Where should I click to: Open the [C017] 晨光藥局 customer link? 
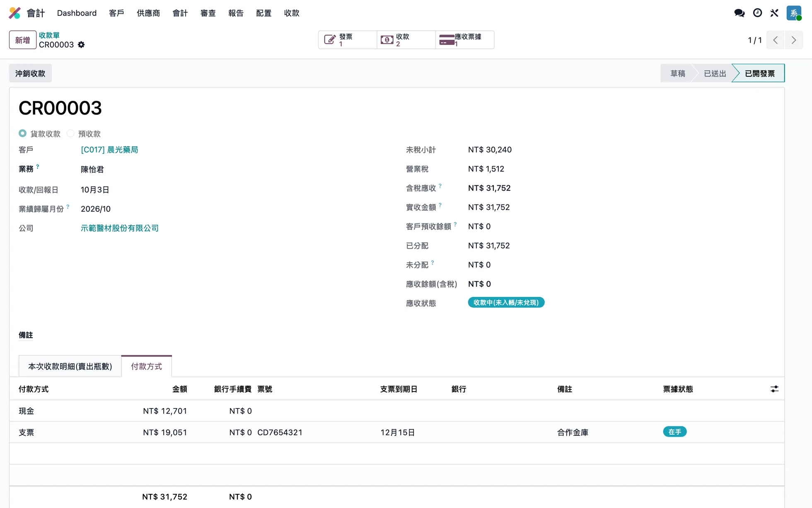point(109,150)
